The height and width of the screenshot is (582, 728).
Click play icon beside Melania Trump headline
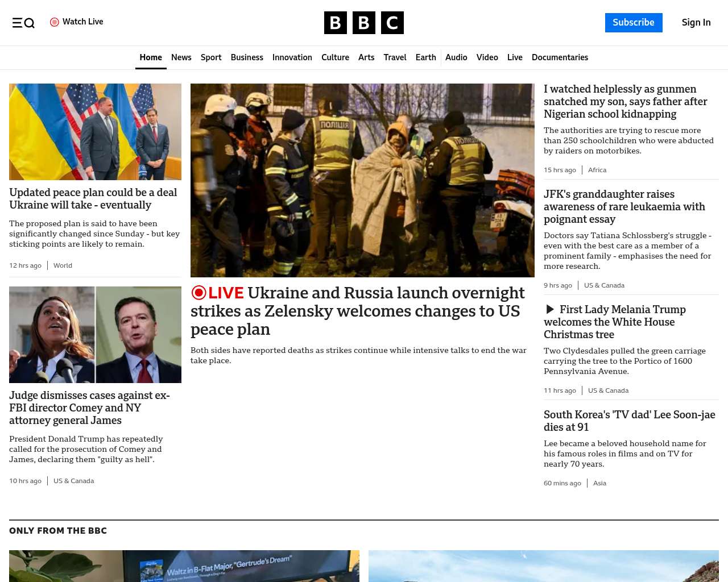coord(550,309)
